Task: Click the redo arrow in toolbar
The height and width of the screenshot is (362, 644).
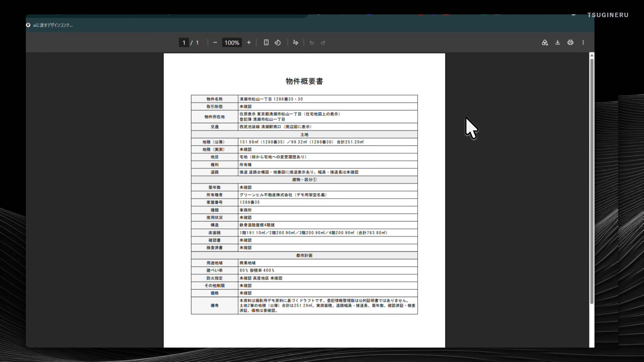Action: tap(323, 43)
